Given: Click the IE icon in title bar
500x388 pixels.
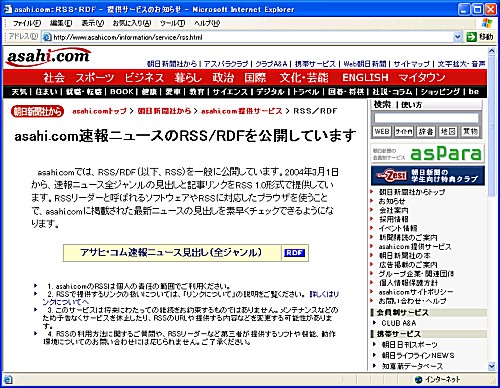Looking at the screenshot, I should point(7,9).
